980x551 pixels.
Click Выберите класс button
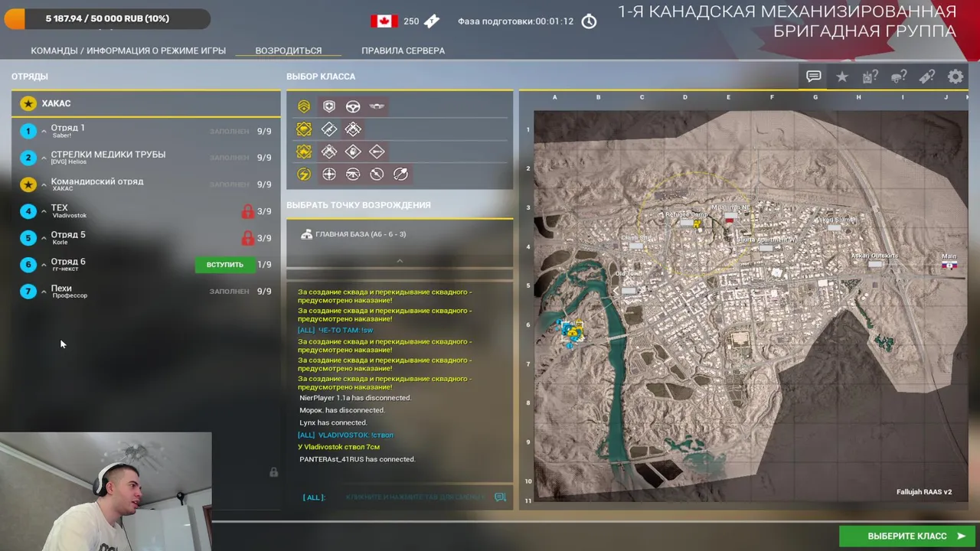tap(906, 536)
